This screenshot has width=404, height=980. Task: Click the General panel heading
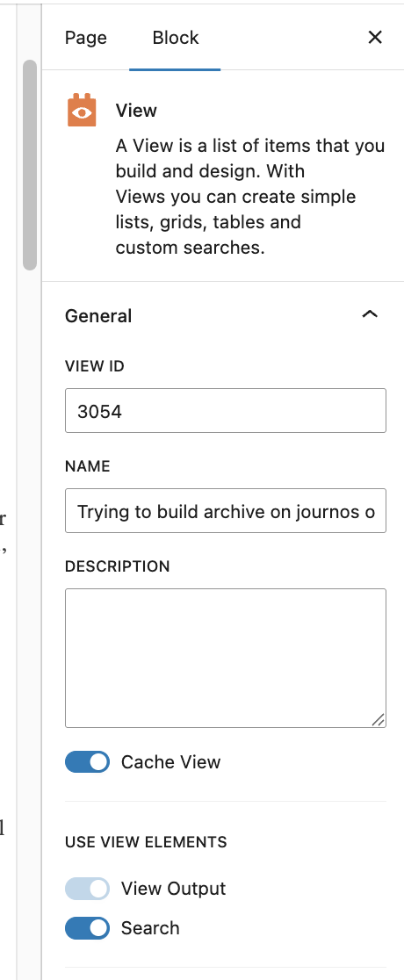(98, 315)
